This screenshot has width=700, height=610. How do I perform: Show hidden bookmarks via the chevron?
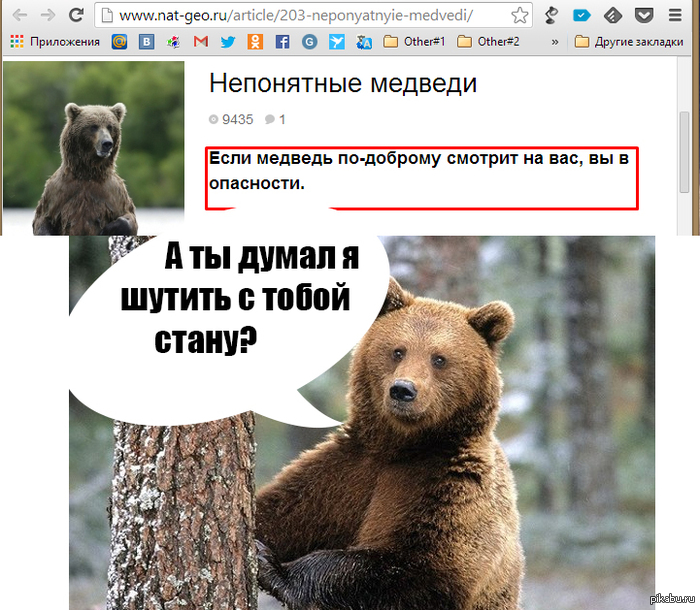coord(552,42)
